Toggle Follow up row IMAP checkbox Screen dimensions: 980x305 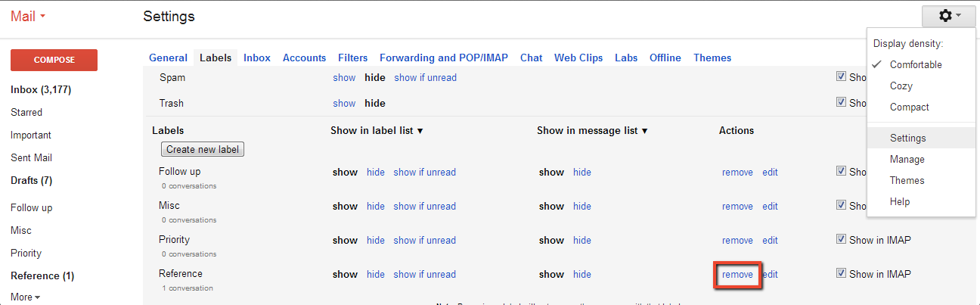(841, 171)
